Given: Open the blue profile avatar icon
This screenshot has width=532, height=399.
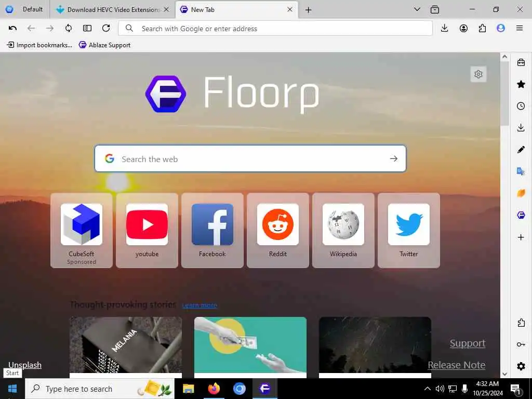Looking at the screenshot, I should point(501,29).
